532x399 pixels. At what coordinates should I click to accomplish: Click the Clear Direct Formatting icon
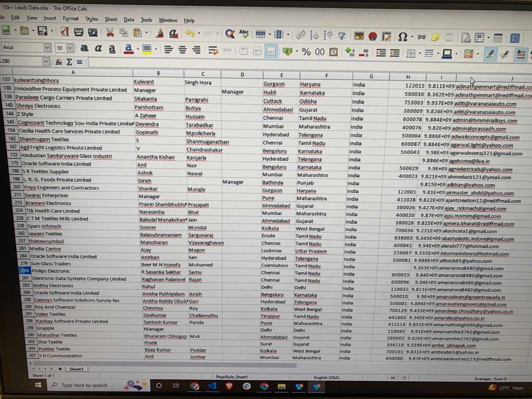click(x=173, y=33)
